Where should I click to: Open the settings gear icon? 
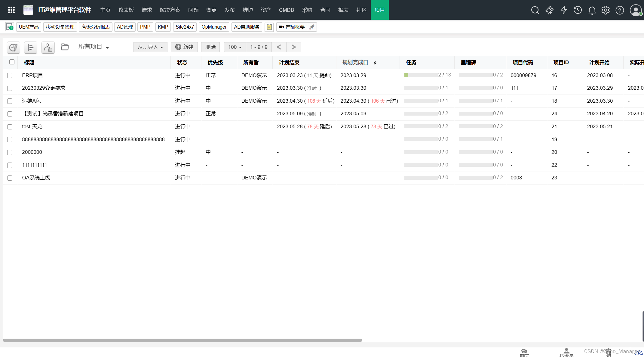pyautogui.click(x=606, y=10)
